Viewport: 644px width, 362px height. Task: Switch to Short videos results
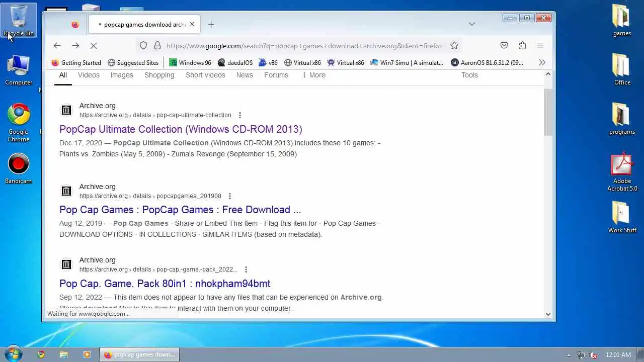pos(205,75)
